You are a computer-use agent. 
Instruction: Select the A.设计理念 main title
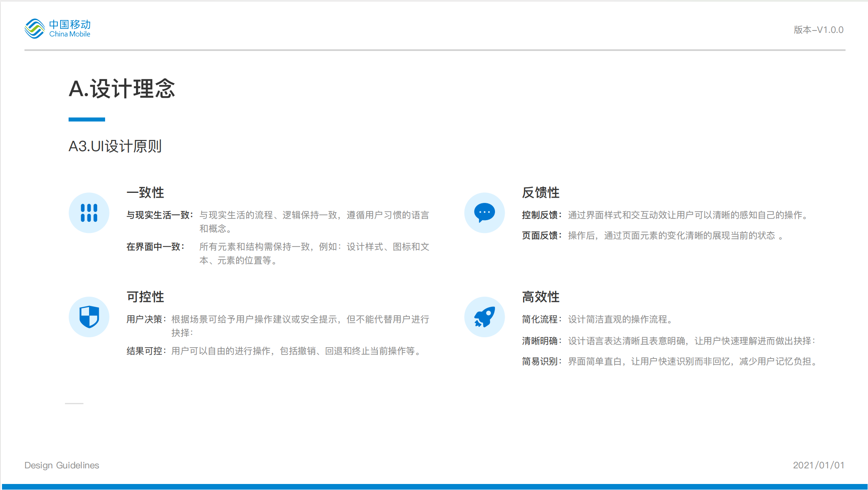pos(122,89)
